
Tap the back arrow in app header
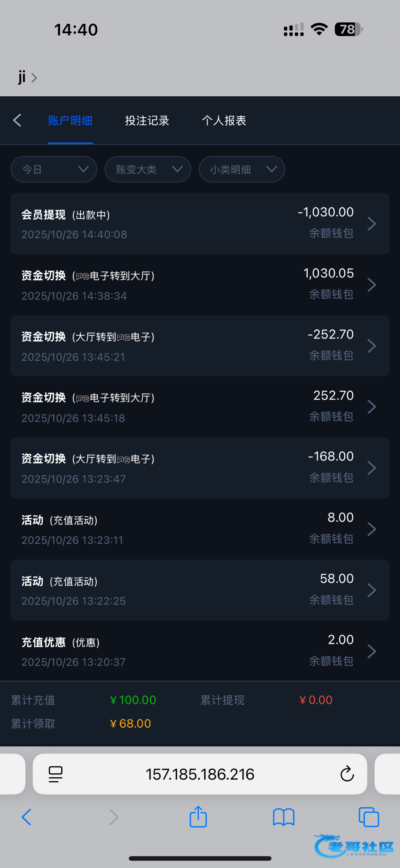pos(17,120)
